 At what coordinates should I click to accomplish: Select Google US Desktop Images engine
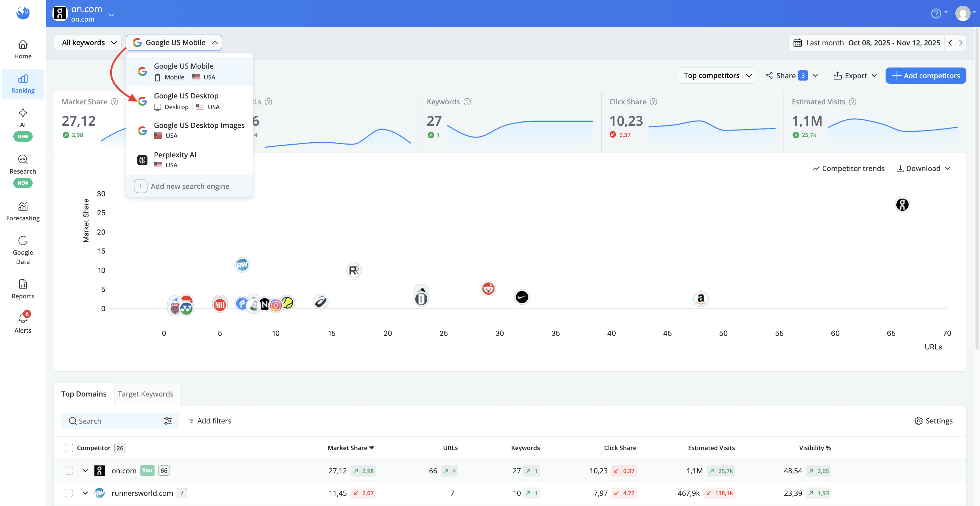click(189, 130)
